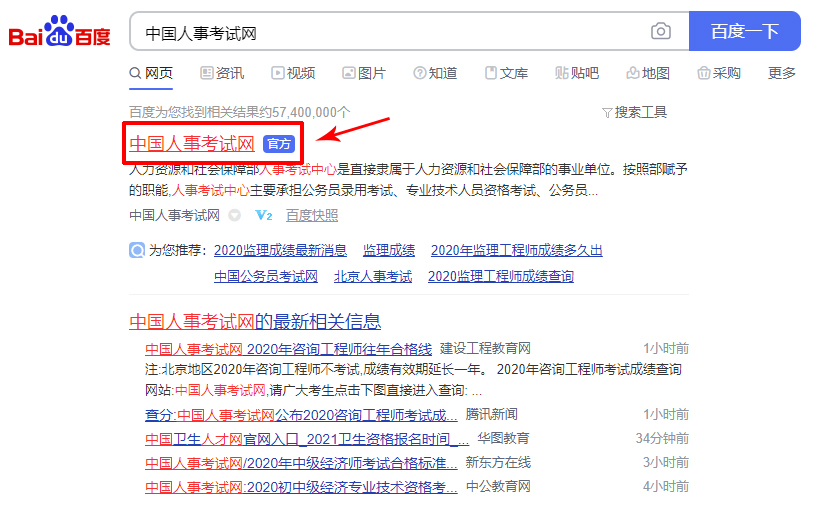Click the 百度一下 search button
817x517 pixels.
point(745,31)
